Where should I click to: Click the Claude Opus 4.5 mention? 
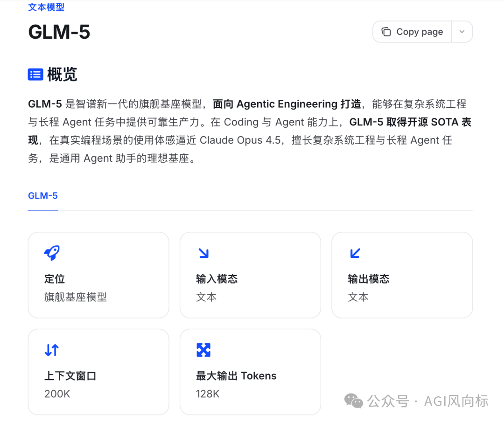click(x=240, y=140)
